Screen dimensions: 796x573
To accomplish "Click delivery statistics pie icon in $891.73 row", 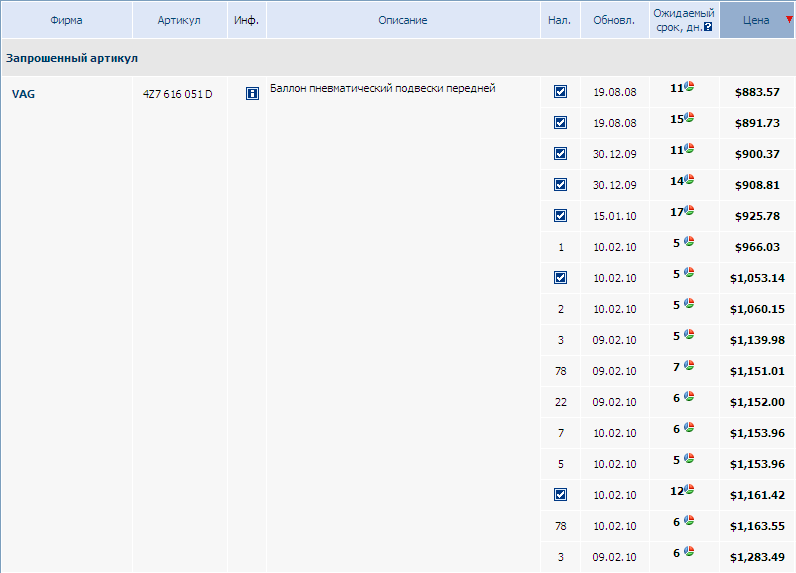I will 689,117.
